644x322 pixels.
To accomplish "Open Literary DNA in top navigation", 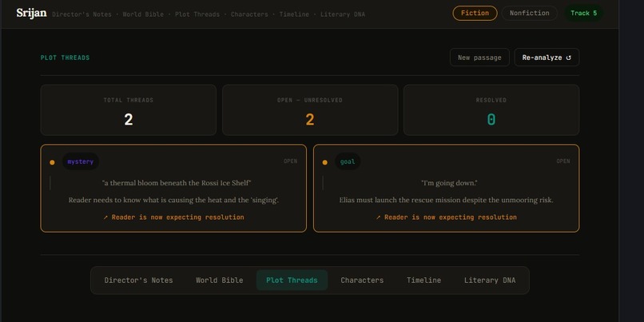I will [x=343, y=14].
